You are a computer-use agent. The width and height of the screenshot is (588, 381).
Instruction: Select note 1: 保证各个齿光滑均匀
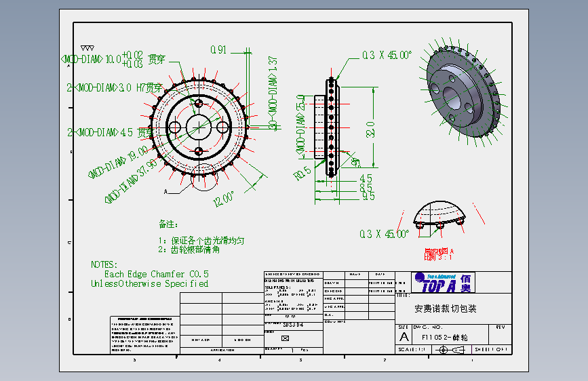pyautogui.click(x=201, y=241)
